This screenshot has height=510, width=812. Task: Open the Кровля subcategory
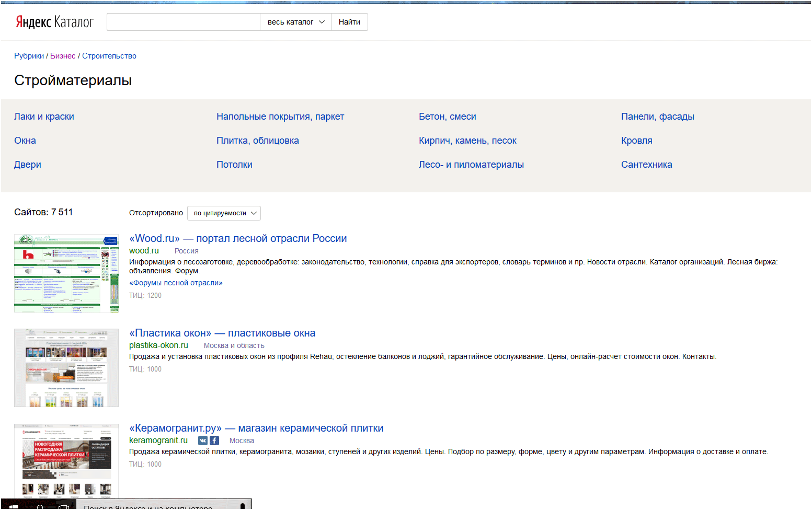click(637, 141)
